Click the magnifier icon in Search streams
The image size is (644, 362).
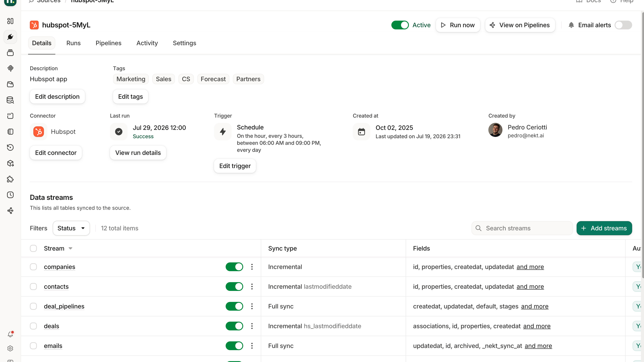(x=479, y=228)
